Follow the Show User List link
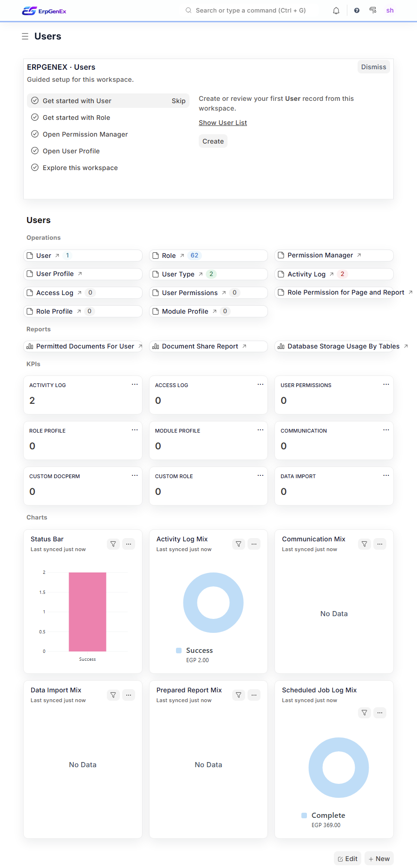The image size is (417, 868). pos(223,123)
